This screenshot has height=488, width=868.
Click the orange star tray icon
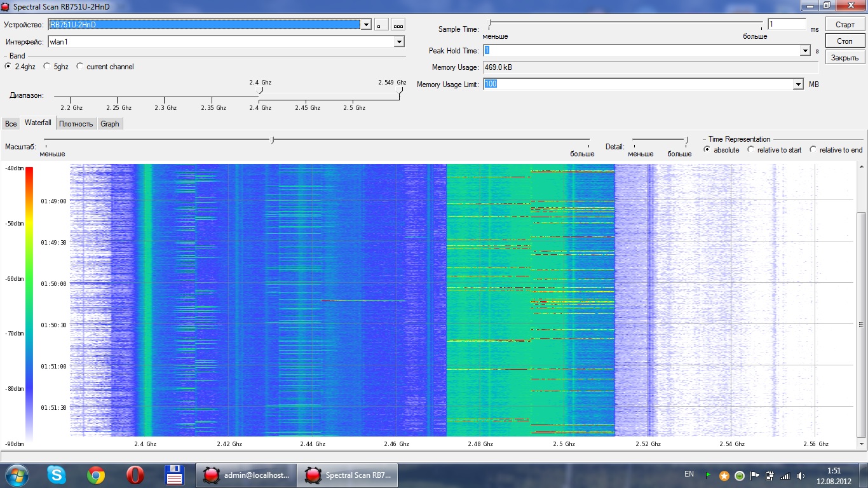(x=724, y=475)
